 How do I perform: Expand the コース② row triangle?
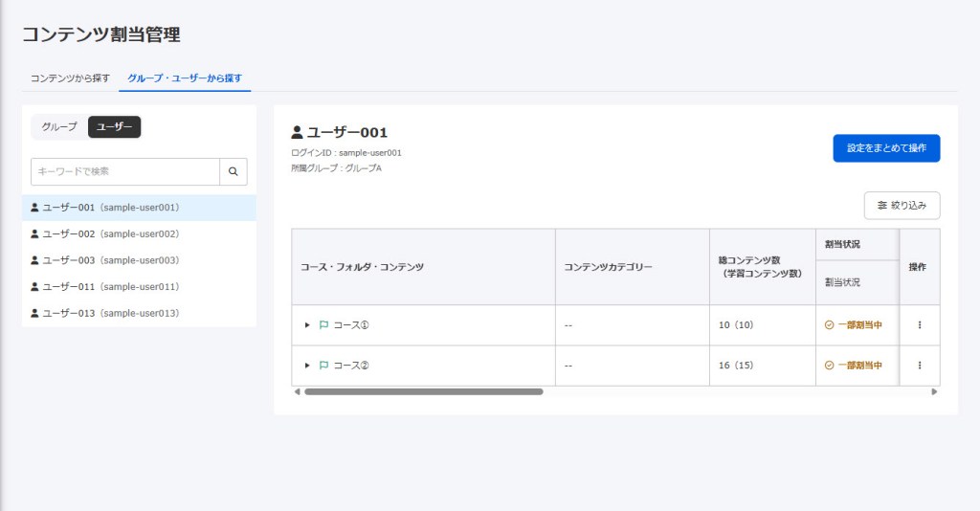[x=307, y=366]
